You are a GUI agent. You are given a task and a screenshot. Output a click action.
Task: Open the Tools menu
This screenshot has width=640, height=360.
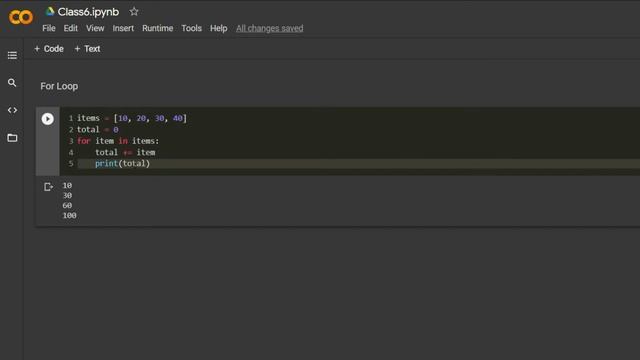(191, 28)
